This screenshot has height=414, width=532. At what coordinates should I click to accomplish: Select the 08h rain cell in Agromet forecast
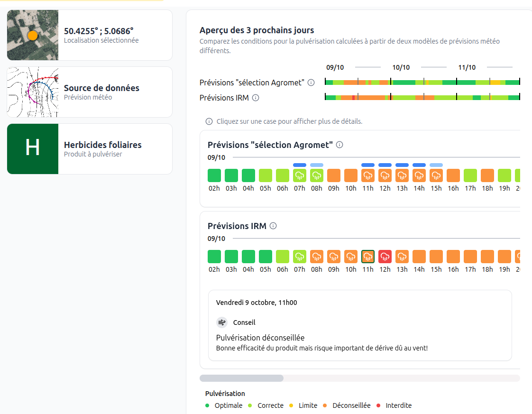[x=317, y=175]
